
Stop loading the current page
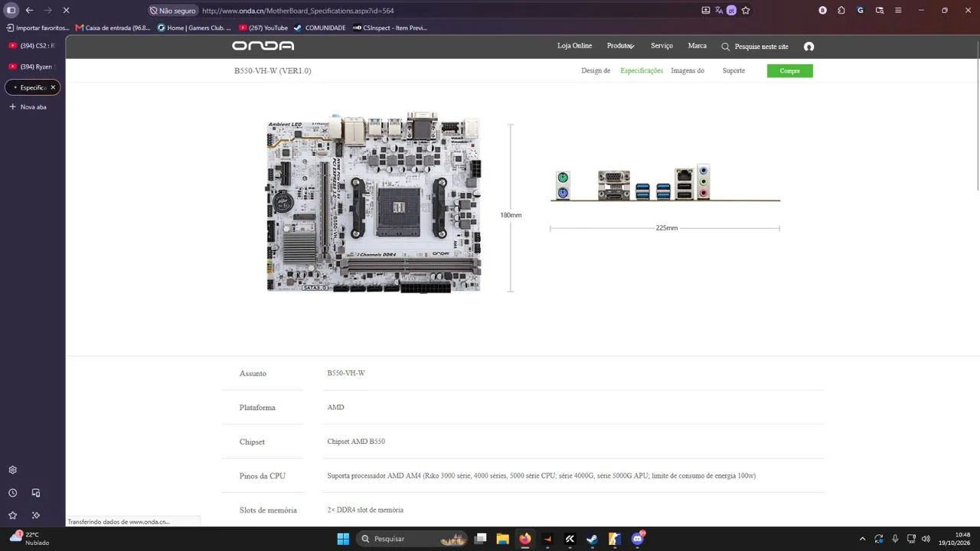coord(66,11)
